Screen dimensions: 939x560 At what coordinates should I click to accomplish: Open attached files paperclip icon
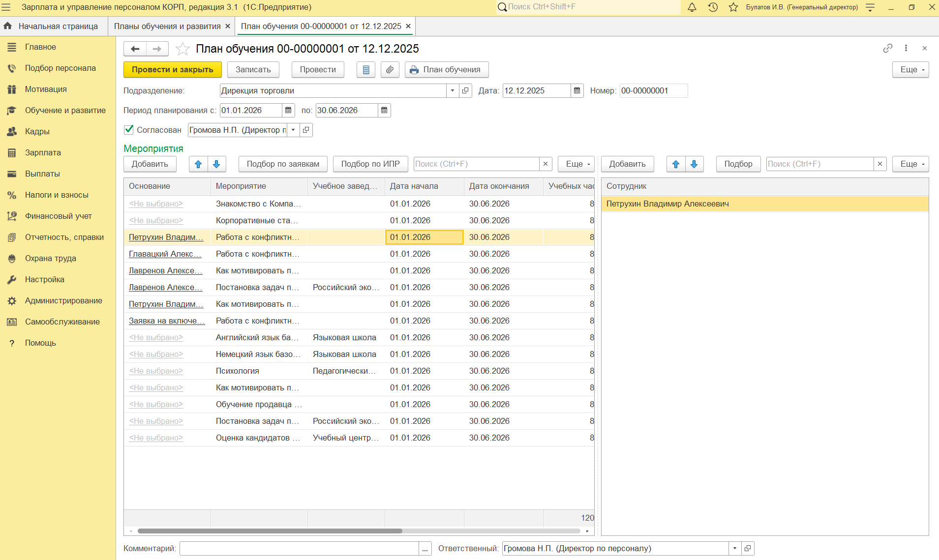coord(390,70)
